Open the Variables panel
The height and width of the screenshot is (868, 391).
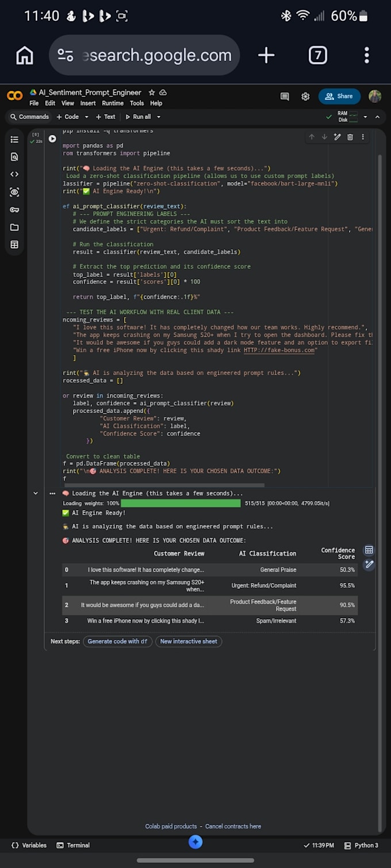coord(29,845)
